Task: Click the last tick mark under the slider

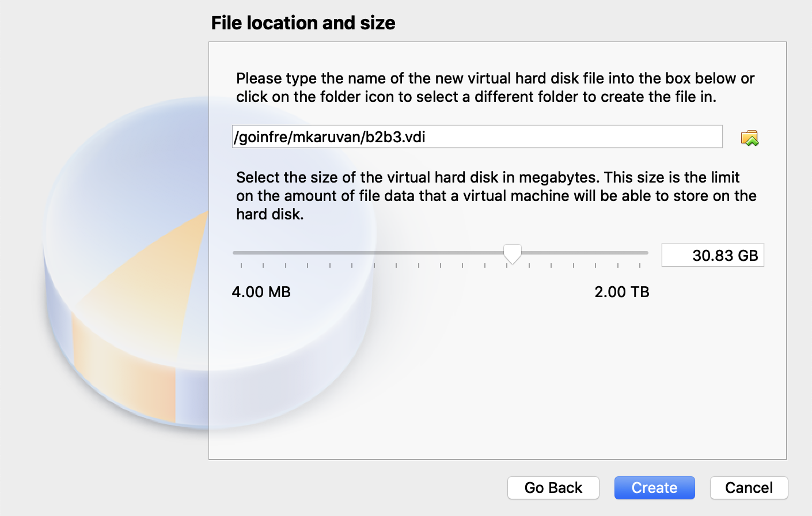Action: [640, 265]
